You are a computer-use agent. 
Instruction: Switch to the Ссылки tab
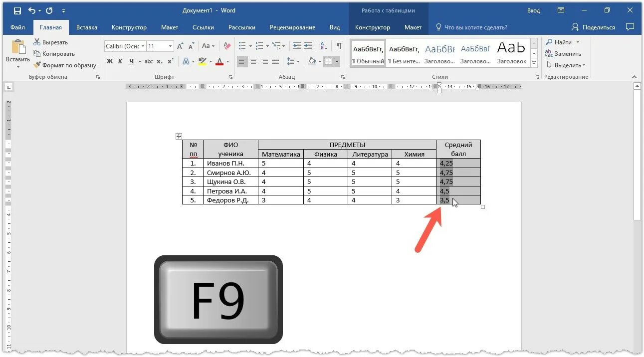(x=204, y=27)
